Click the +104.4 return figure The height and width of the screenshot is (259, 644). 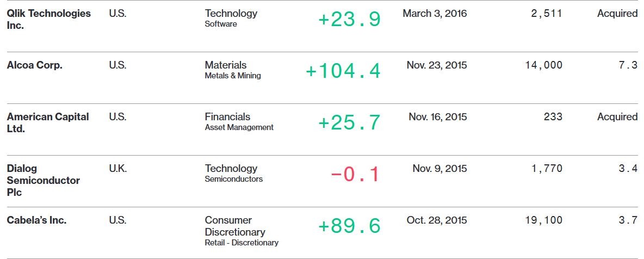343,71
